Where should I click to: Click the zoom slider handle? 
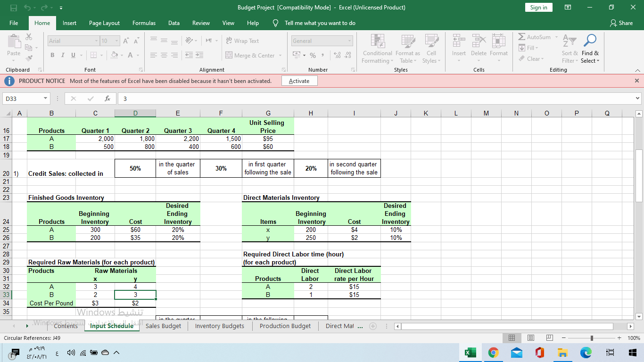click(x=592, y=338)
